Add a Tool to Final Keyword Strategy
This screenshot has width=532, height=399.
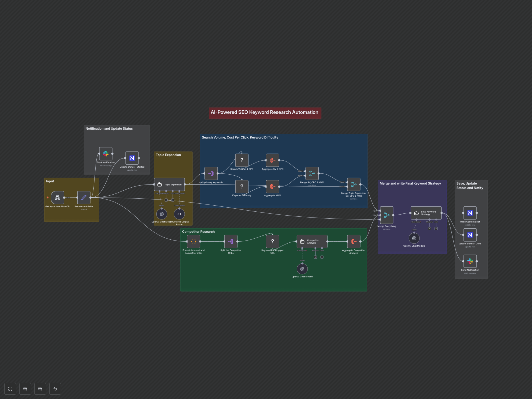(x=436, y=229)
